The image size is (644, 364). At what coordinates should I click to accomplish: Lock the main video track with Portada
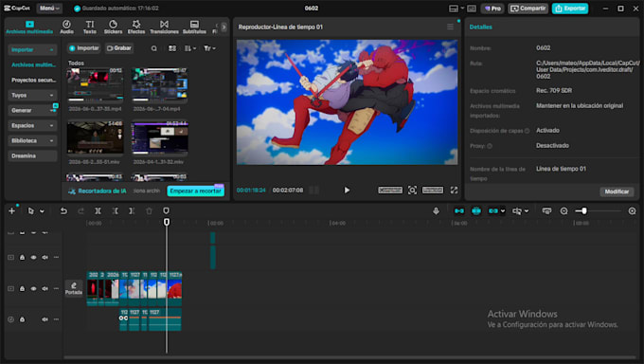(x=22, y=289)
